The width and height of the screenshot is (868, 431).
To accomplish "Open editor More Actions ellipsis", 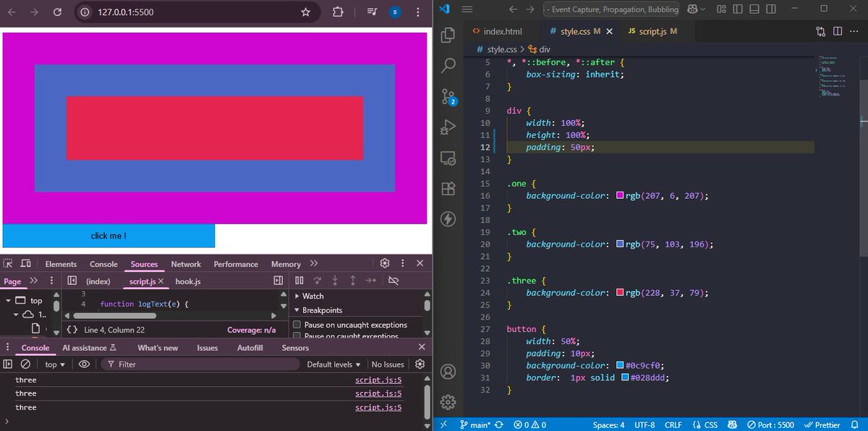I will [854, 31].
